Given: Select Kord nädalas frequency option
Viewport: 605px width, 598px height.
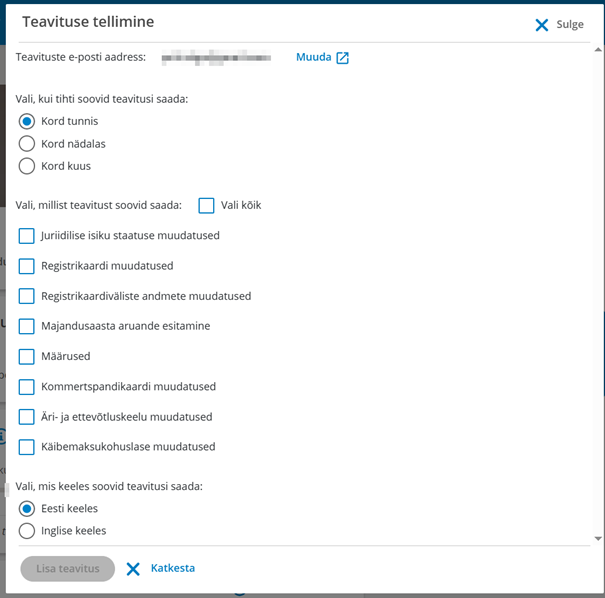Looking at the screenshot, I should click(x=27, y=144).
